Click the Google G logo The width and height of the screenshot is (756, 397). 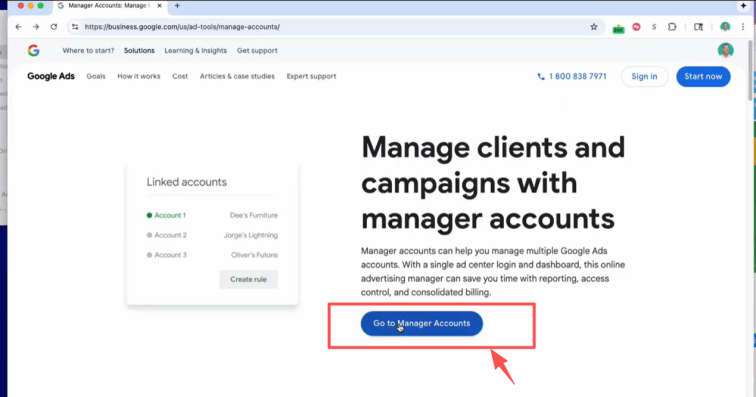coord(33,50)
